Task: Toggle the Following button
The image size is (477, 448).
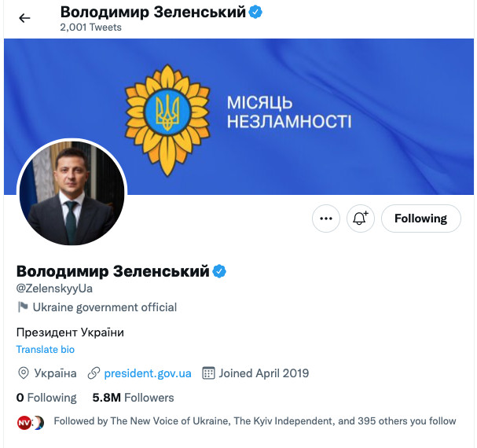Action: point(420,218)
